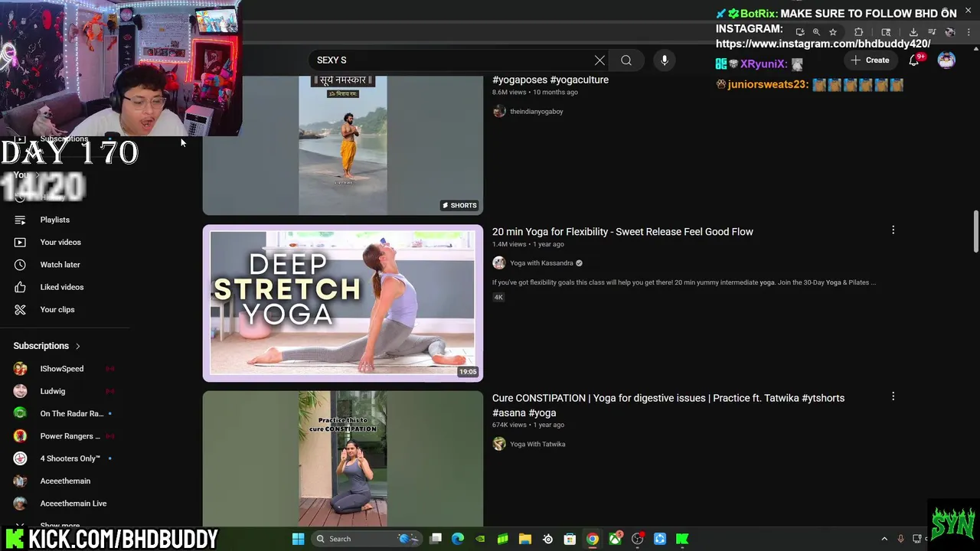This screenshot has width=980, height=551.
Task: Open Yoga With Tatwika channel name
Action: coord(537,444)
